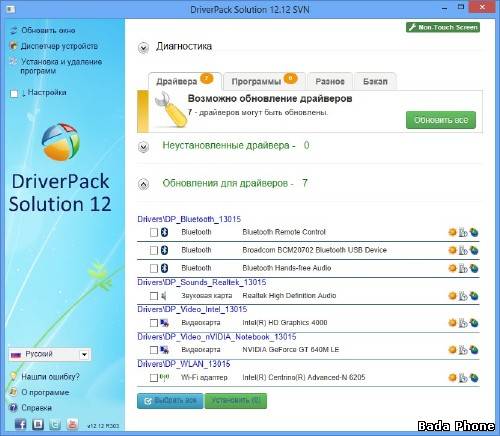Check the Intel Centrino Advanced-N 6205 checkbox
Viewport: 500px width, 436px height.
coord(154,378)
